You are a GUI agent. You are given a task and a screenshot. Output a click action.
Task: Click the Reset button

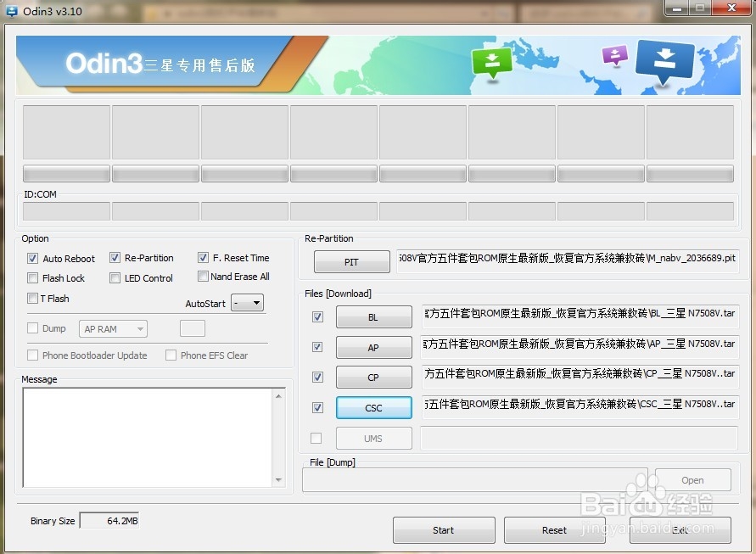point(554,530)
